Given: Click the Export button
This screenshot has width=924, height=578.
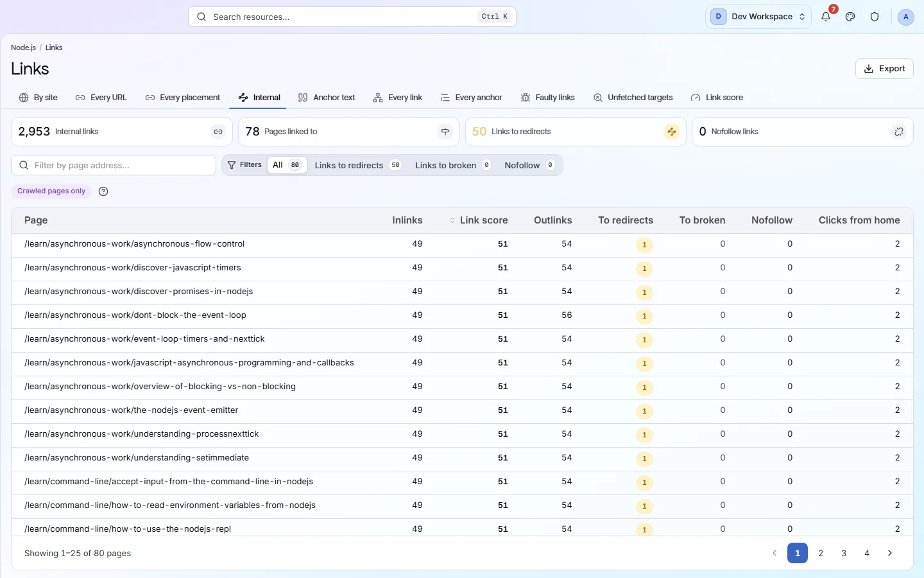Looking at the screenshot, I should tap(884, 69).
